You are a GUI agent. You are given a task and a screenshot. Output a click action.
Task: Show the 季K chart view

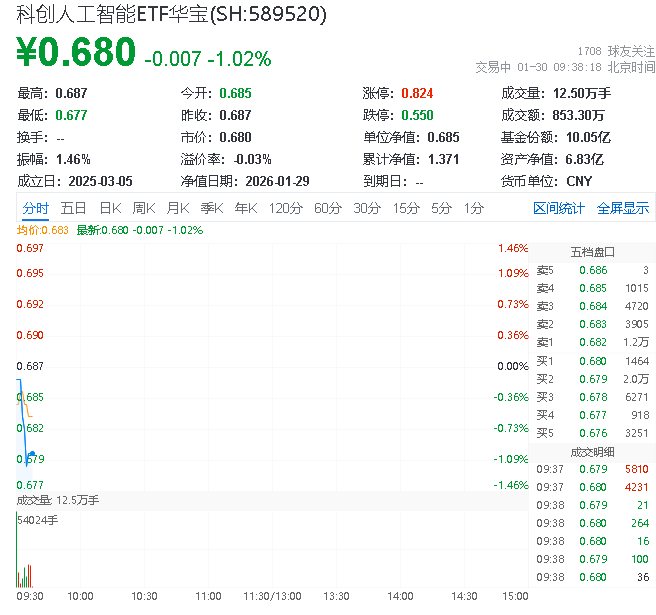click(211, 208)
